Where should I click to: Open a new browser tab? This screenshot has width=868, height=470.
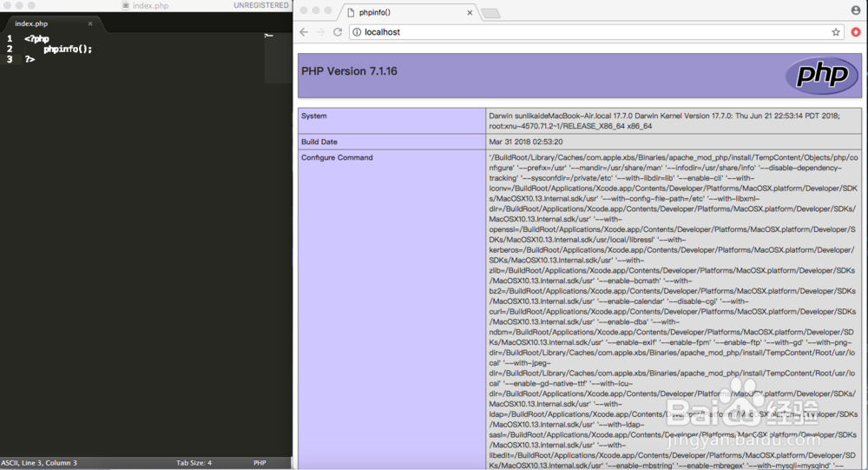pyautogui.click(x=490, y=13)
